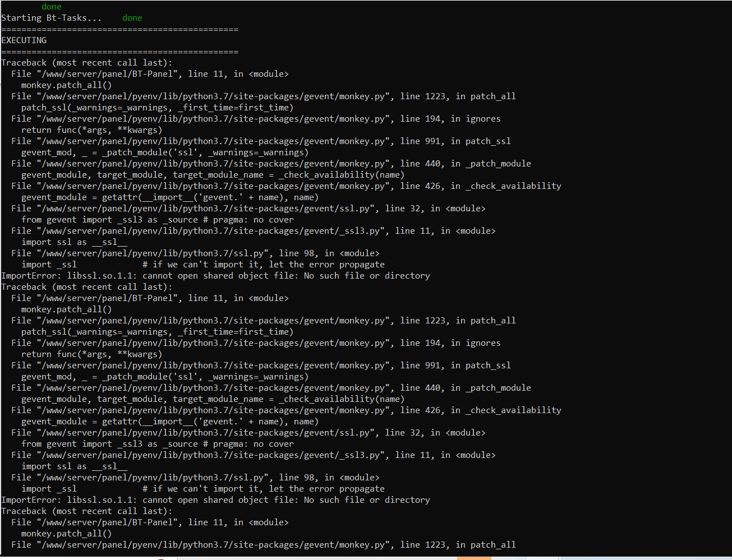Select "_patch_module('ssl'..." line in first traceback
Image resolution: width=732 pixels, height=560 pixels.
tap(165, 152)
